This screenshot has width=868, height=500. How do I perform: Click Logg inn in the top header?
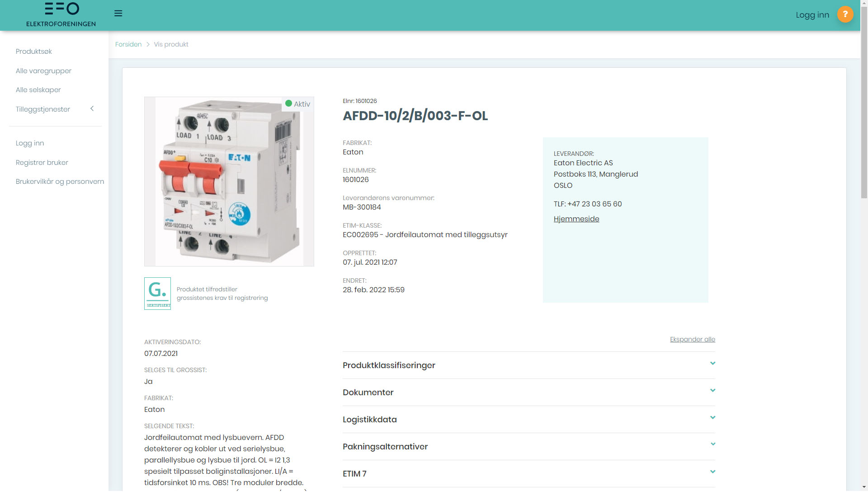coord(812,15)
